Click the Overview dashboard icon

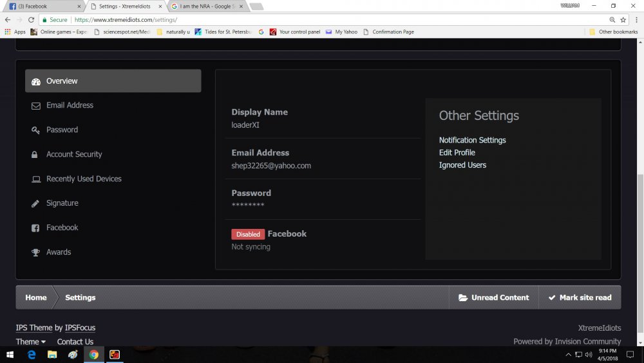tap(36, 81)
